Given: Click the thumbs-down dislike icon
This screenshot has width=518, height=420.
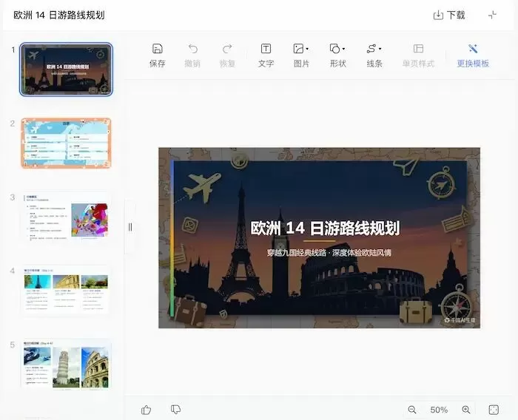Looking at the screenshot, I should click(x=176, y=410).
